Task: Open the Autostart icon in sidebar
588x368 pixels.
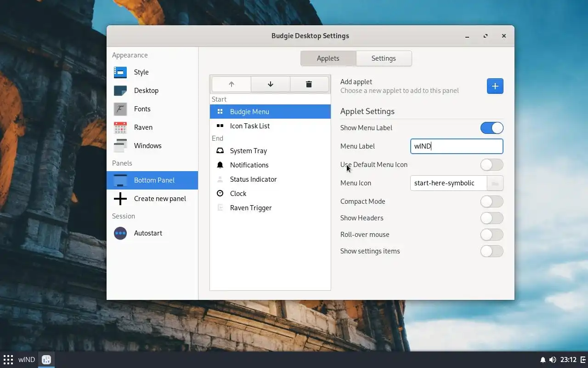Action: [x=120, y=233]
